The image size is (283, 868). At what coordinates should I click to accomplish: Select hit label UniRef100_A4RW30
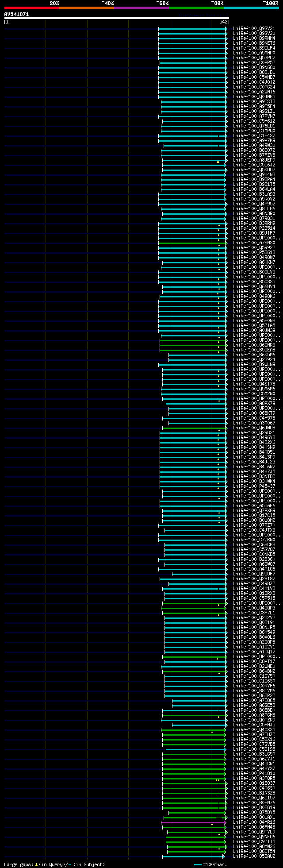[254, 145]
